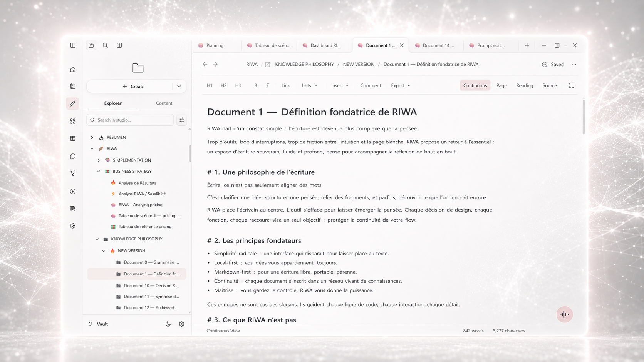Open the search magnifier icon in top bar

pos(105,45)
